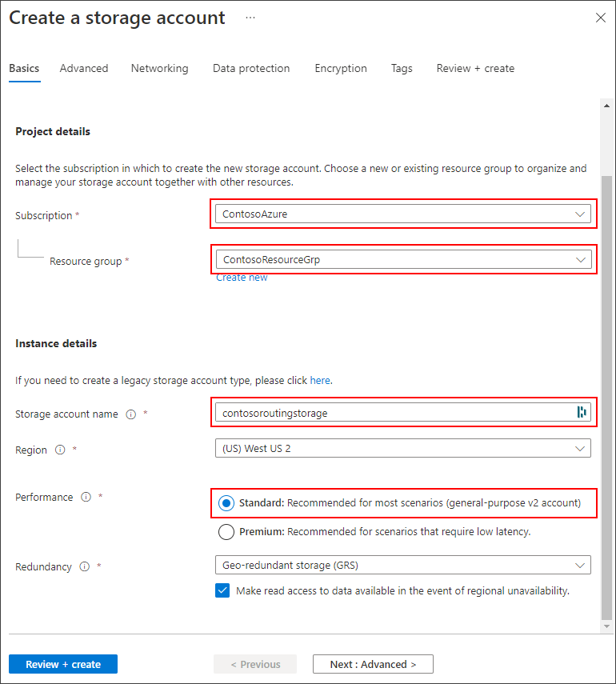Show the Redundancy info tooltip

click(85, 566)
